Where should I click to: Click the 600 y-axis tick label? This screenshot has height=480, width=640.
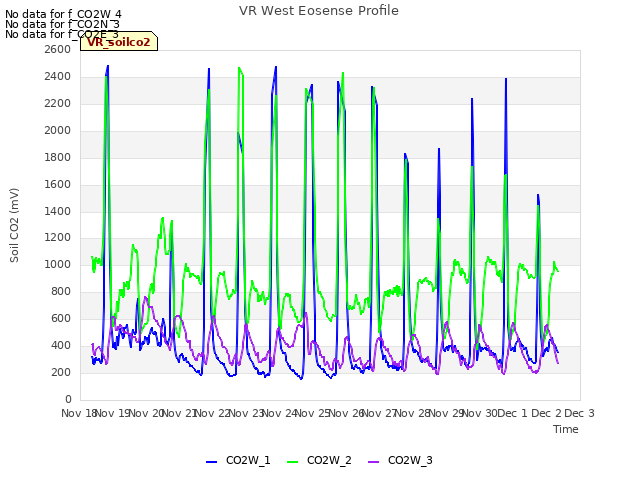(x=61, y=318)
